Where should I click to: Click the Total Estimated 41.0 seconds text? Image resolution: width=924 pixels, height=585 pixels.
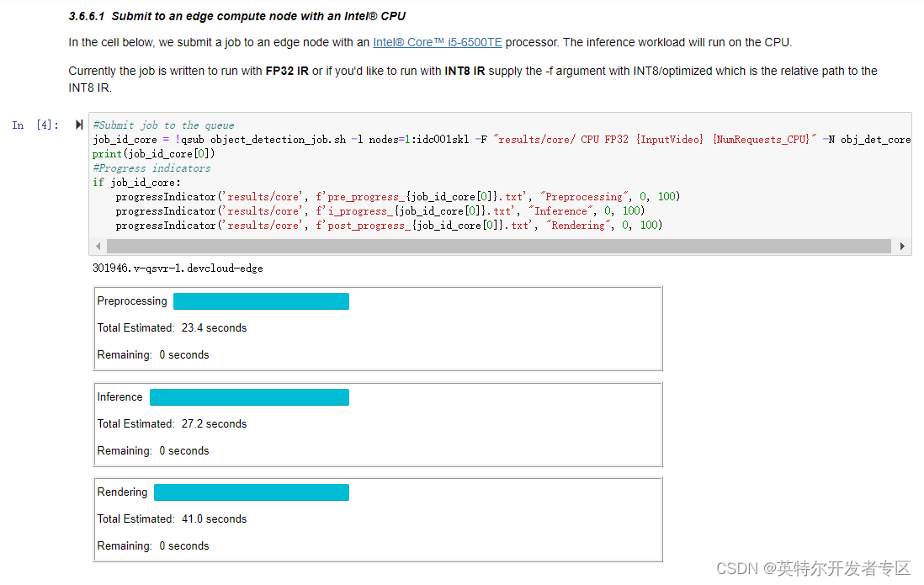click(x=172, y=519)
